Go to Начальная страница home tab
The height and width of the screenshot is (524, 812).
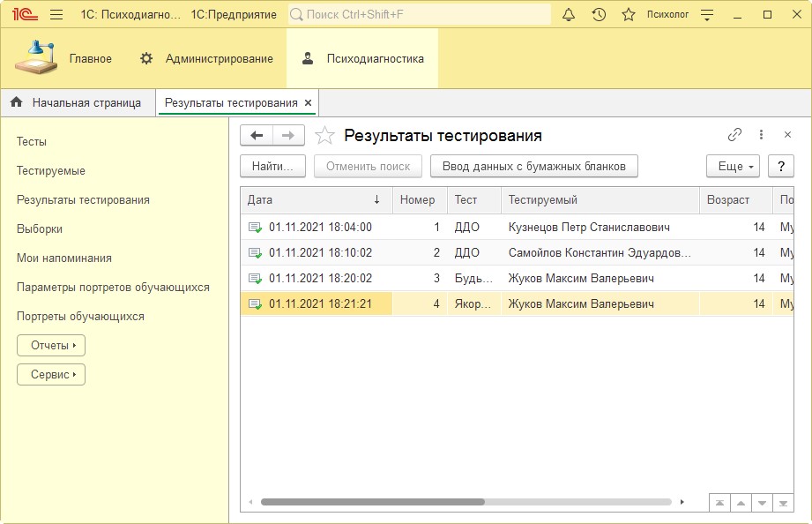[x=78, y=102]
